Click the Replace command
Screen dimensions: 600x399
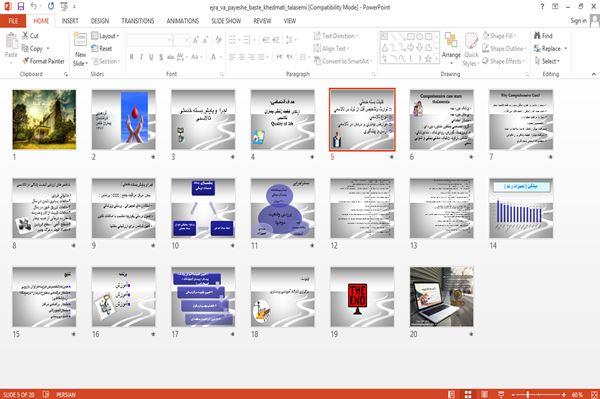pyautogui.click(x=548, y=48)
